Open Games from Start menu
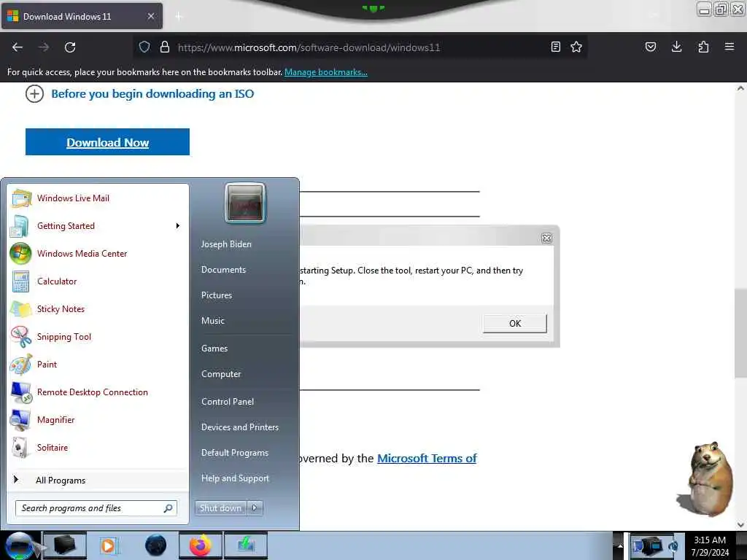Screen dimensions: 747x560 point(214,349)
